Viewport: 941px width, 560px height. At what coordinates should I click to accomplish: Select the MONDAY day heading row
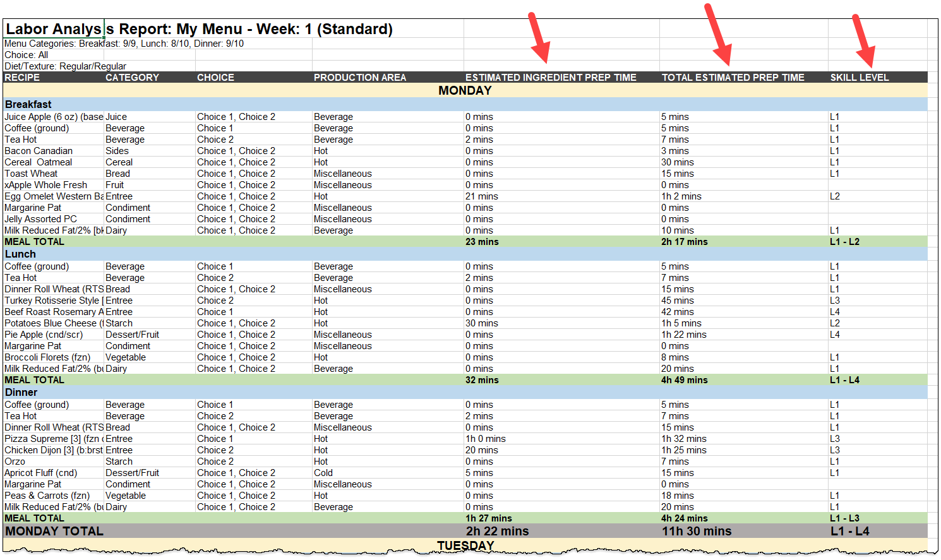click(x=465, y=90)
